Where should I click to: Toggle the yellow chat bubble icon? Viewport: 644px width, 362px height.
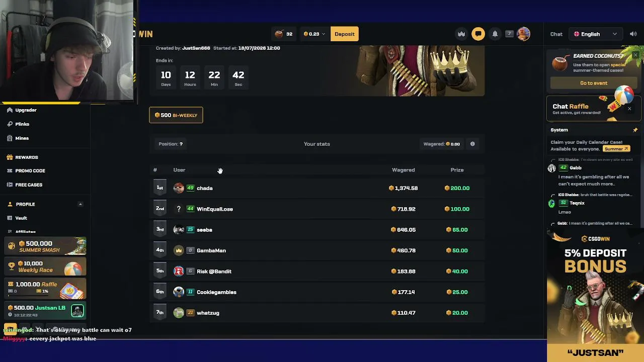click(x=478, y=34)
